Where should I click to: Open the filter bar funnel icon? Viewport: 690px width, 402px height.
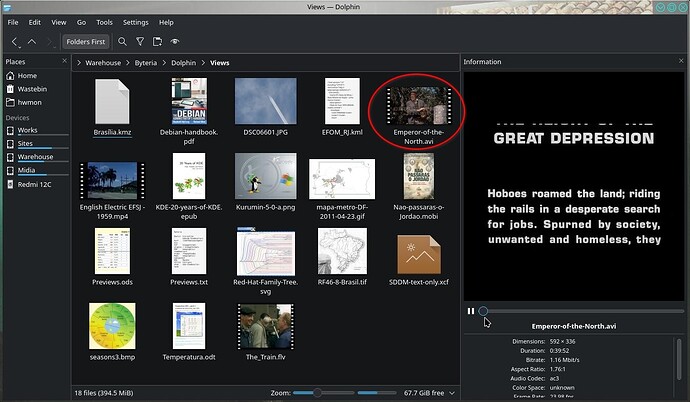140,41
